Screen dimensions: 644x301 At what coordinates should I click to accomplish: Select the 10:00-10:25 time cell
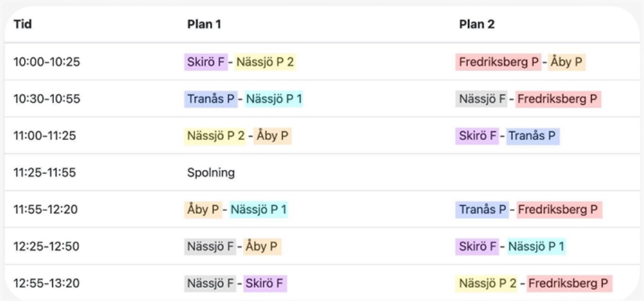click(x=46, y=62)
